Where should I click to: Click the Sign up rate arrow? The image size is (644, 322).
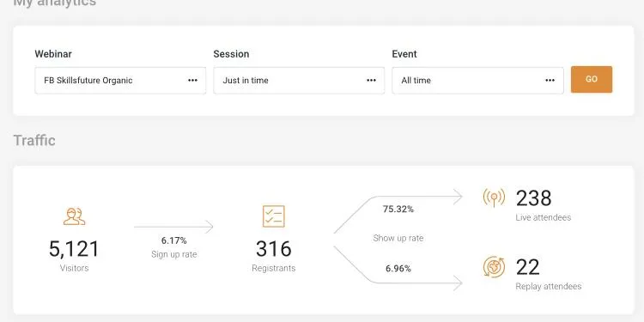(x=173, y=227)
